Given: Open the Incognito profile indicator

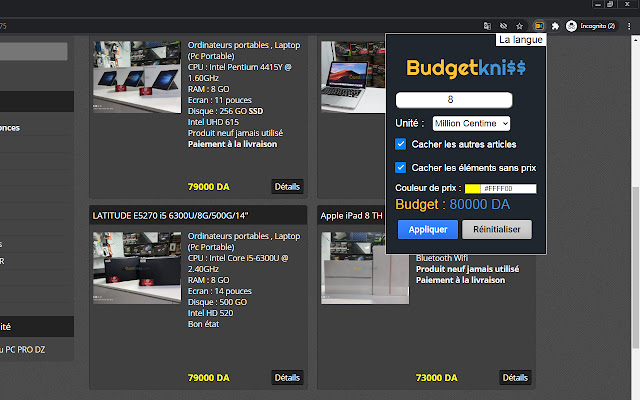Looking at the screenshot, I should [x=591, y=26].
